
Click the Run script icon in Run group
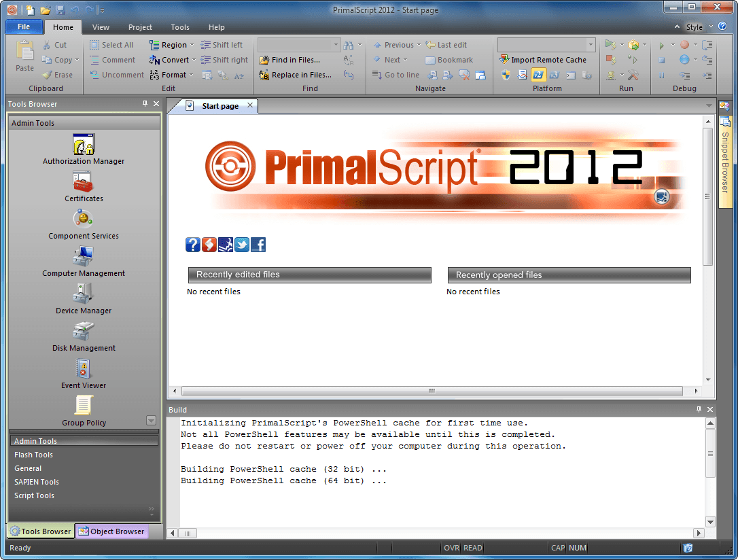tap(610, 45)
